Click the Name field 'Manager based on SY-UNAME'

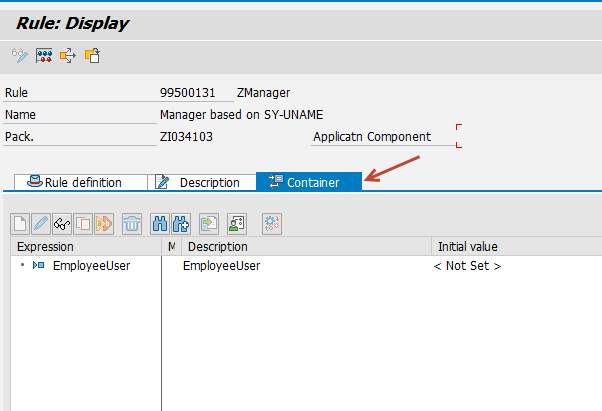pos(241,115)
